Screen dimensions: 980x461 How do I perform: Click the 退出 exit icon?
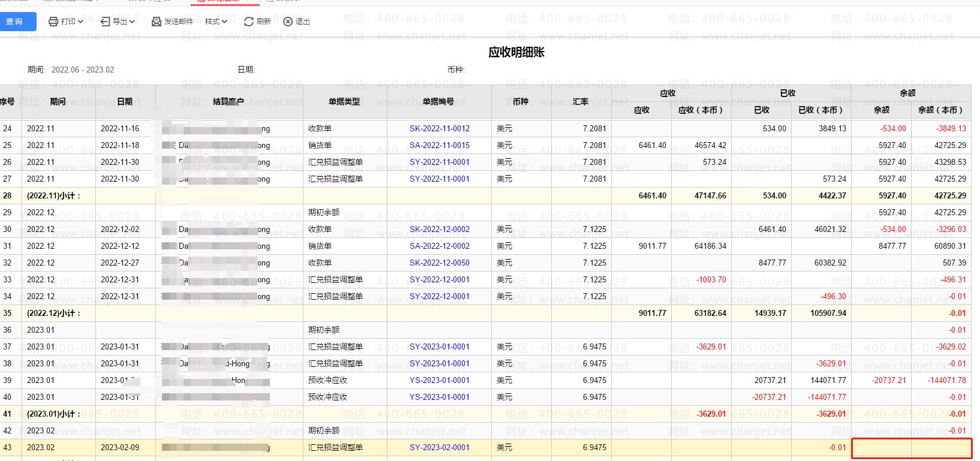coord(288,22)
